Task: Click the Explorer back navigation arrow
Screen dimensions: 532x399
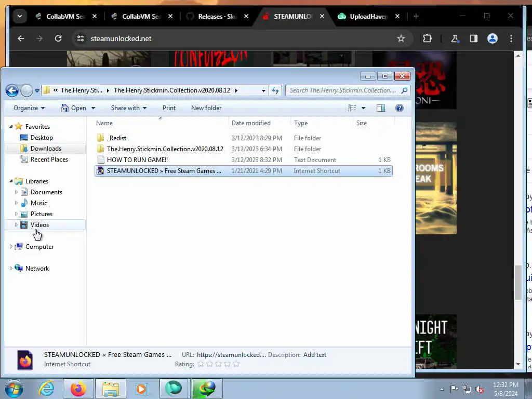Action: pos(12,90)
